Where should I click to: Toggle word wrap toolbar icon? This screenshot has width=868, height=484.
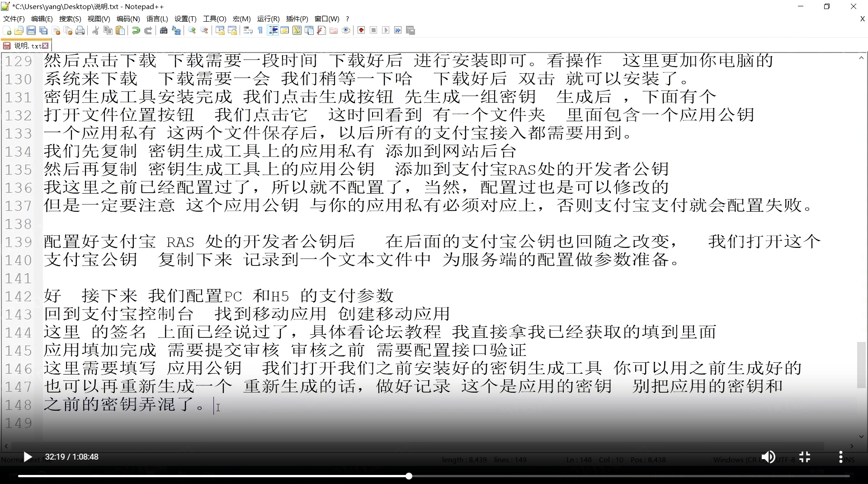248,30
